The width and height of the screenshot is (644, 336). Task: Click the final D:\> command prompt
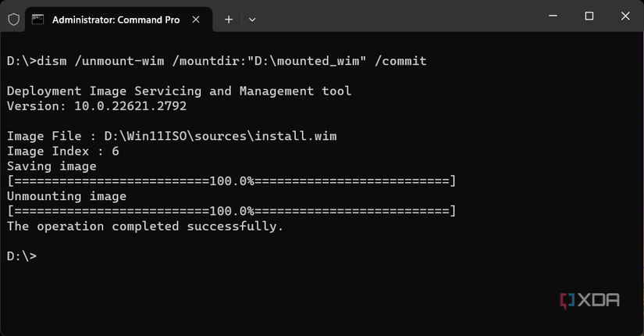(x=22, y=256)
